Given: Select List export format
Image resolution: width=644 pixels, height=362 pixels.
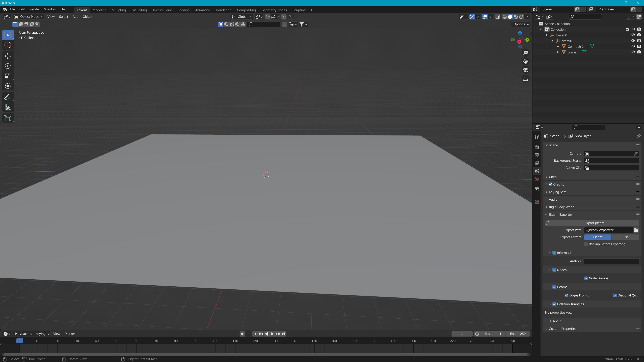Looking at the screenshot, I should point(625,237).
